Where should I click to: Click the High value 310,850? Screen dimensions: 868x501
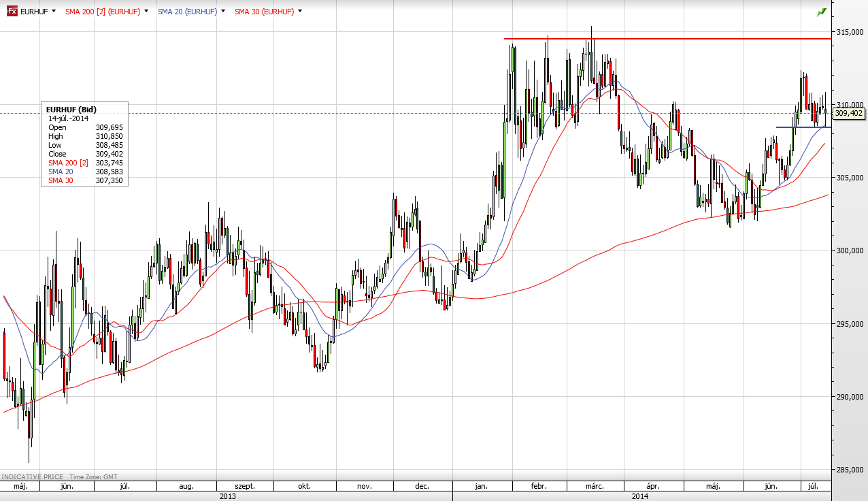tap(110, 136)
